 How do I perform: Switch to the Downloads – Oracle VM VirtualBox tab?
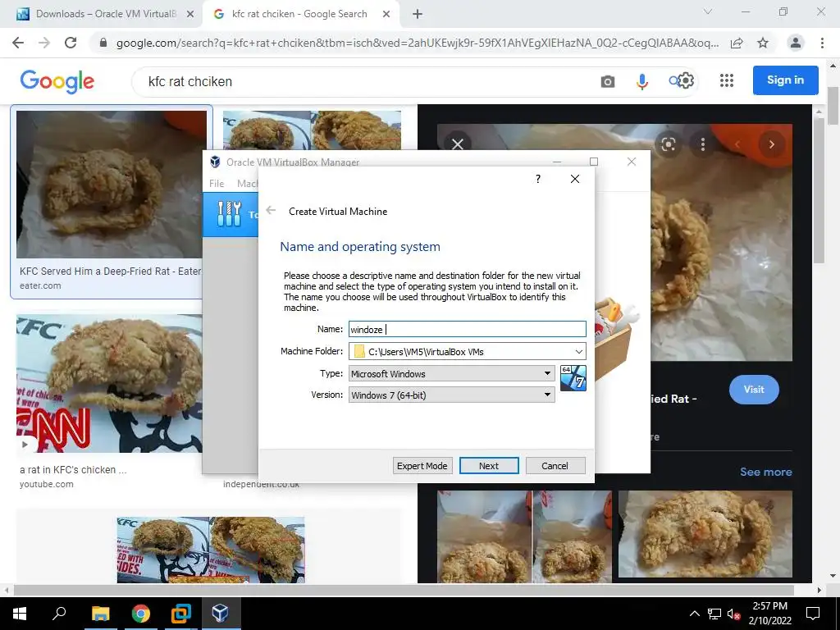[x=105, y=14]
